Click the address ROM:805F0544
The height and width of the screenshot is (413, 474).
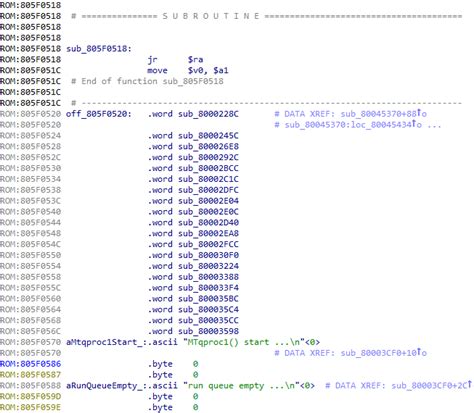pos(31,223)
